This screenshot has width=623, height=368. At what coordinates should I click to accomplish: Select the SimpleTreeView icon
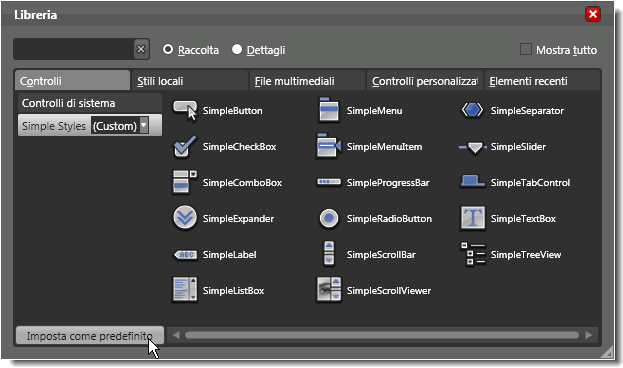tap(473, 254)
